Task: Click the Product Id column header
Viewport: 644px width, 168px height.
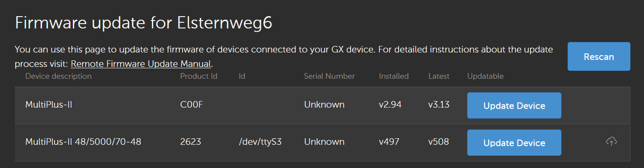Action: coord(199,76)
